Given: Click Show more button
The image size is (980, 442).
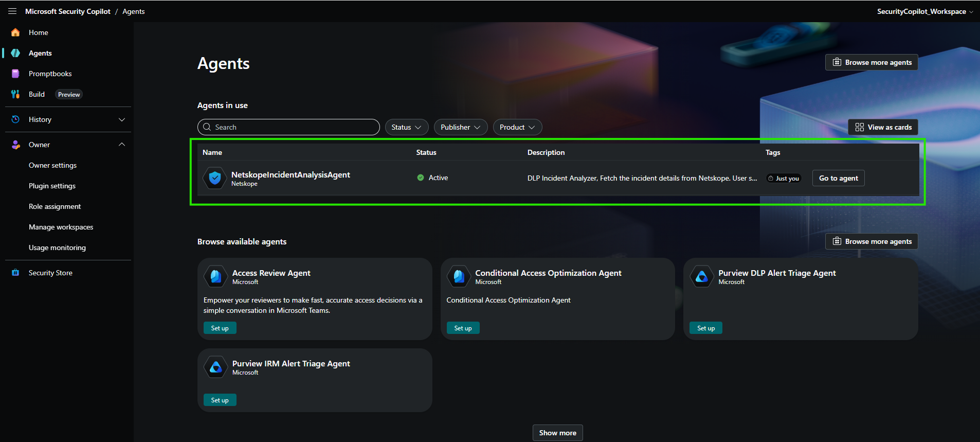Looking at the screenshot, I should (x=557, y=433).
